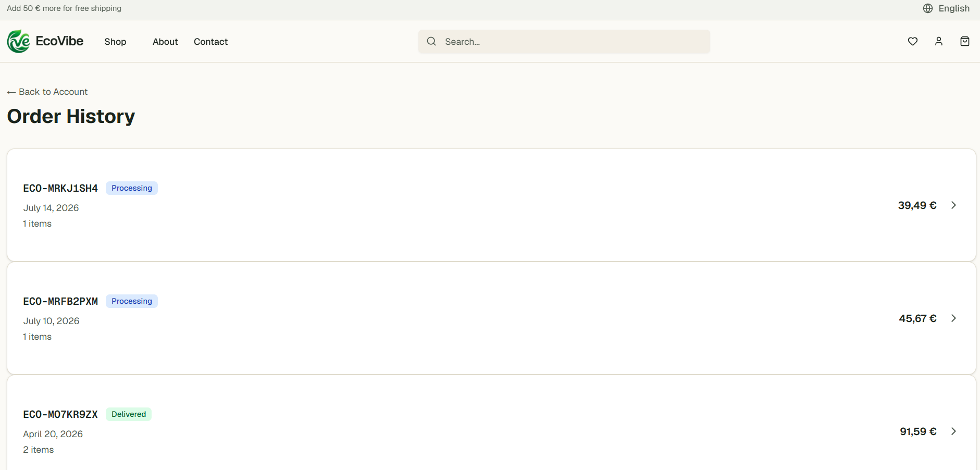
Task: Click Processing badge on ECO-MRFB2PXM
Action: pyautogui.click(x=132, y=301)
